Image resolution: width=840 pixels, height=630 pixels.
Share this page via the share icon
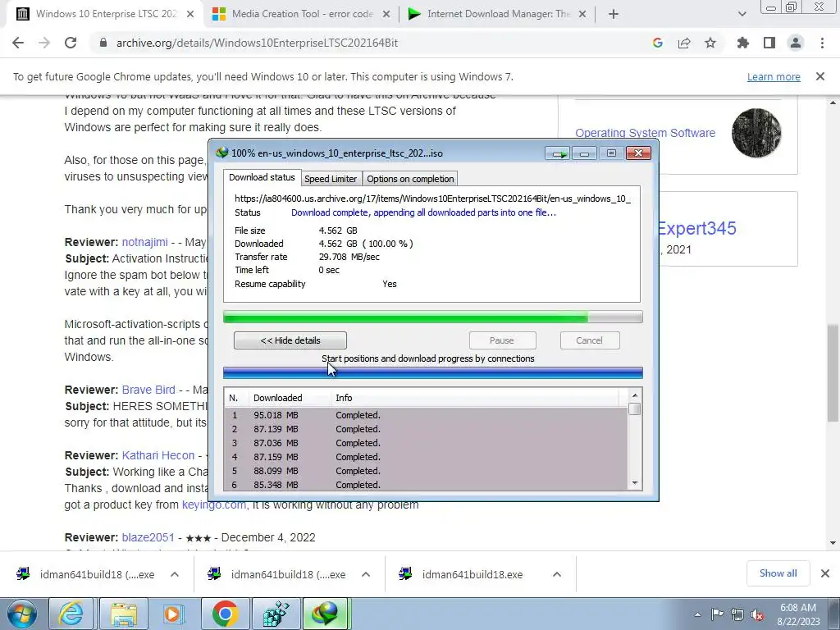coord(684,43)
